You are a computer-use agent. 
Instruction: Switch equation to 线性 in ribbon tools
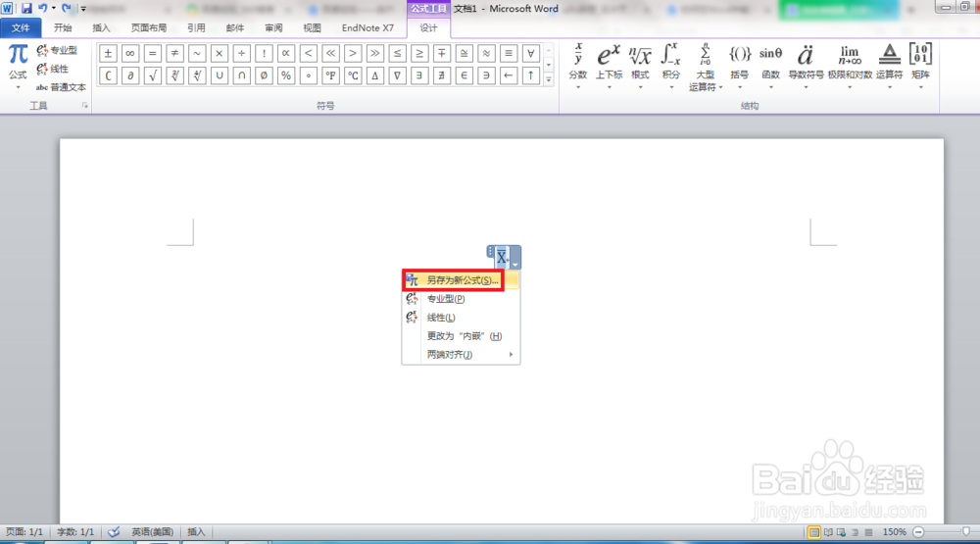point(53,69)
